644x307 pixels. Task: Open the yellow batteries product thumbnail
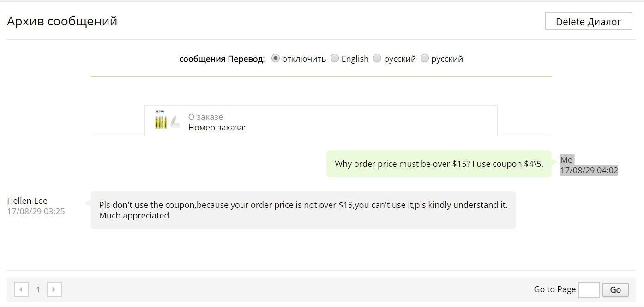point(167,120)
